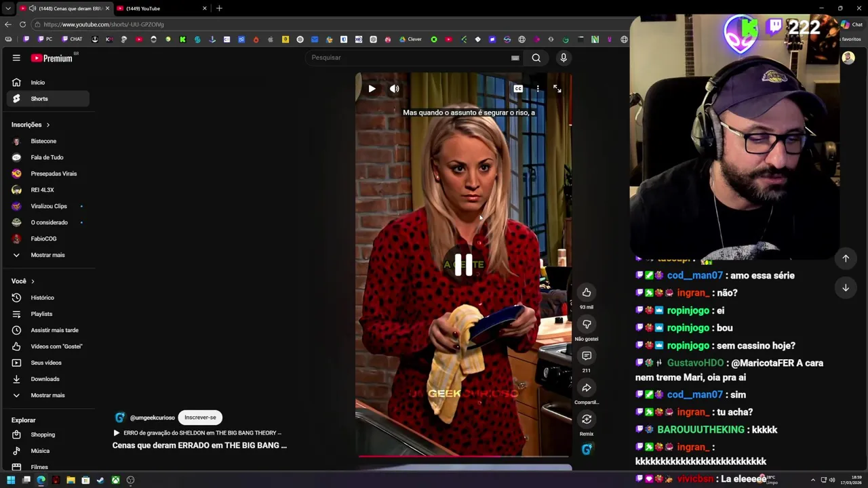Open a new browser tab with plus

click(x=219, y=8)
